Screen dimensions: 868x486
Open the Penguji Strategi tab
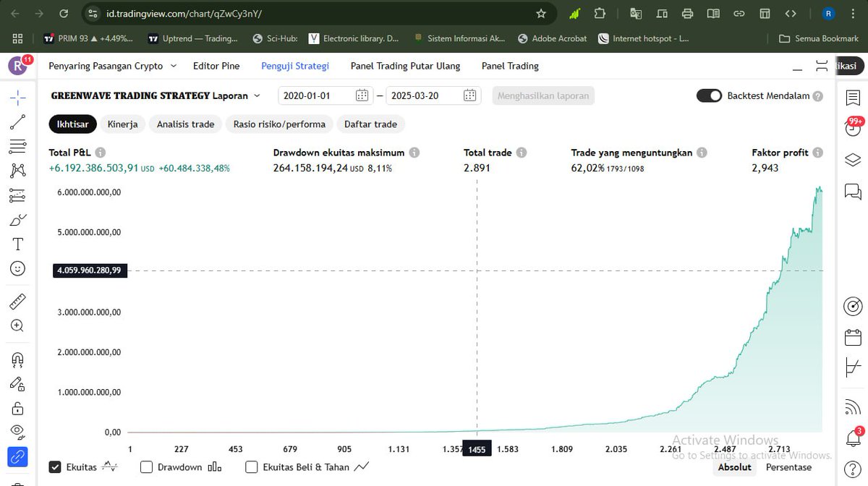click(x=295, y=66)
